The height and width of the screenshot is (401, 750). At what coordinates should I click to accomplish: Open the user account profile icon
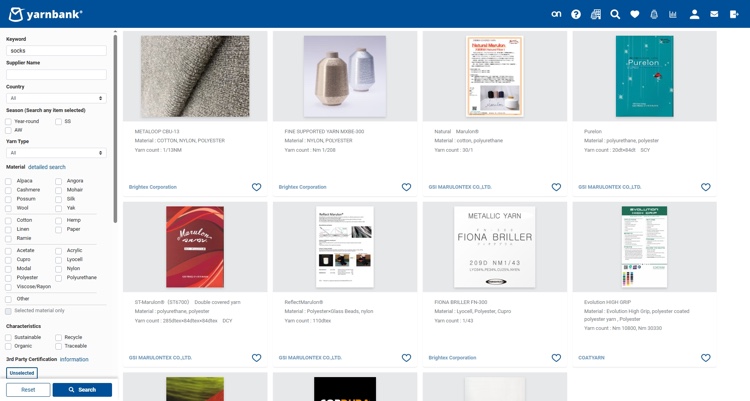[x=694, y=14]
